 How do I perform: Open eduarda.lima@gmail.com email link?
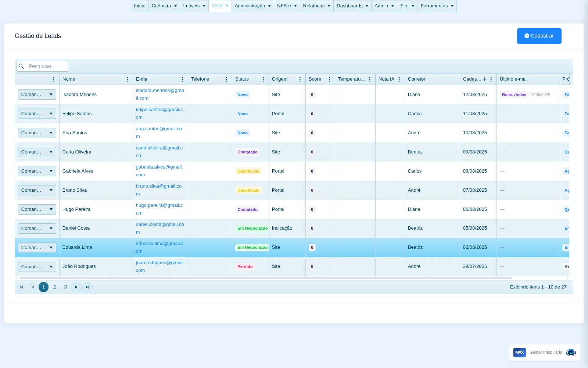[159, 247]
